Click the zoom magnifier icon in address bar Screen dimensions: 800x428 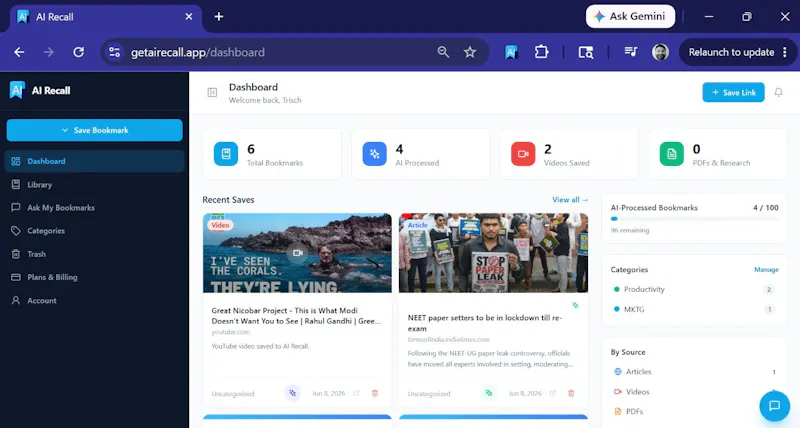443,52
